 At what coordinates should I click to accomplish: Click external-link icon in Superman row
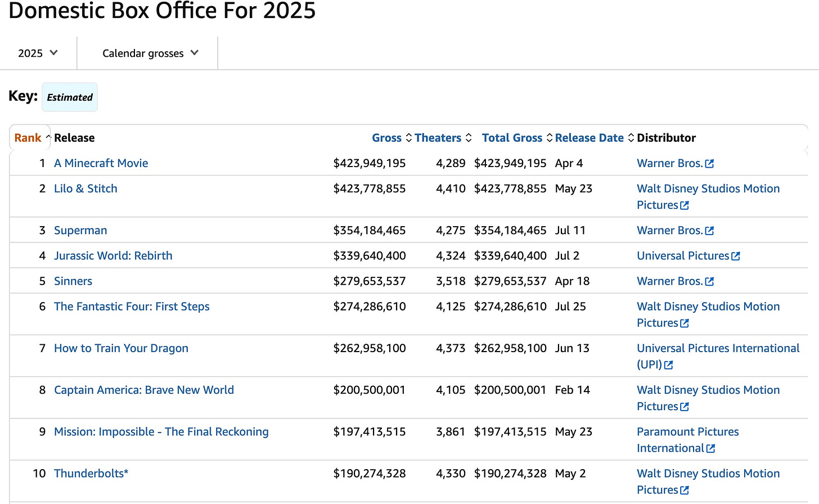(x=709, y=231)
